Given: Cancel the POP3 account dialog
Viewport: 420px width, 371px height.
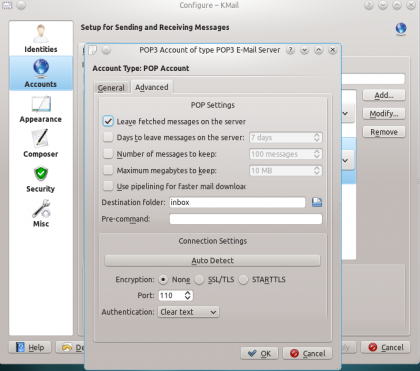Looking at the screenshot, I should click(307, 353).
